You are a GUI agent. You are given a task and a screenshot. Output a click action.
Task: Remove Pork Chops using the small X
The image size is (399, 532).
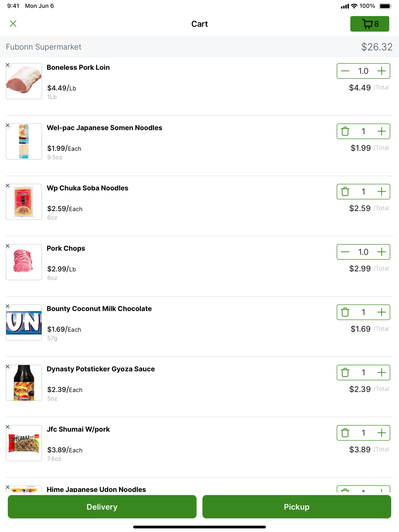[x=8, y=246]
